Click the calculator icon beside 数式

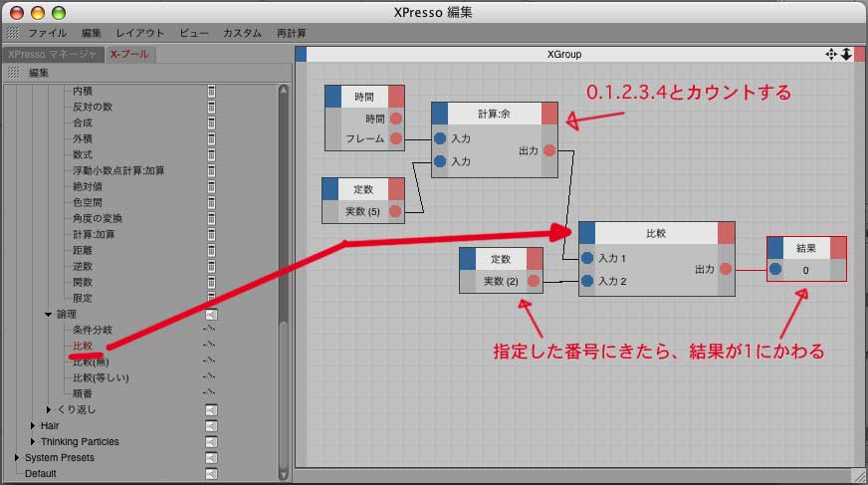point(211,154)
